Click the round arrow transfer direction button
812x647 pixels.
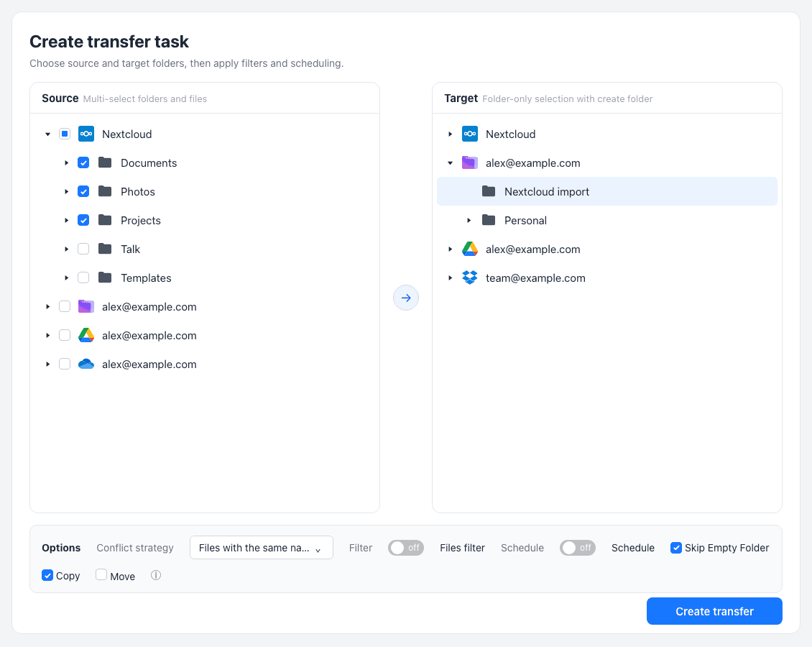[x=406, y=298]
